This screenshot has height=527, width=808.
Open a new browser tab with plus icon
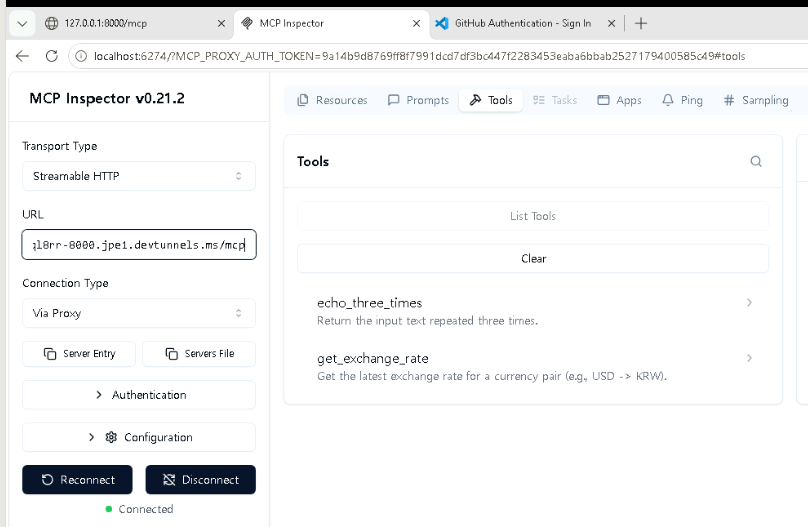(641, 24)
